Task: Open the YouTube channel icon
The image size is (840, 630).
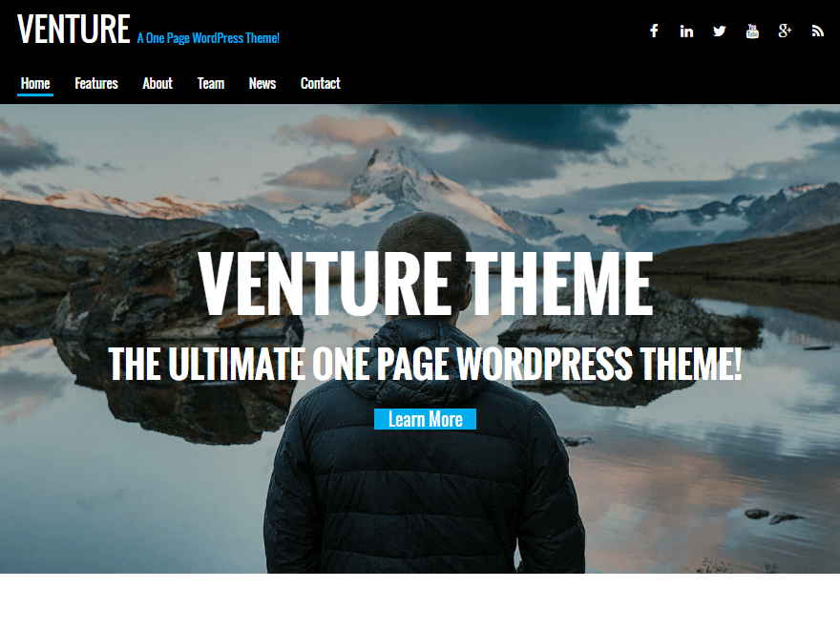Action: tap(752, 31)
